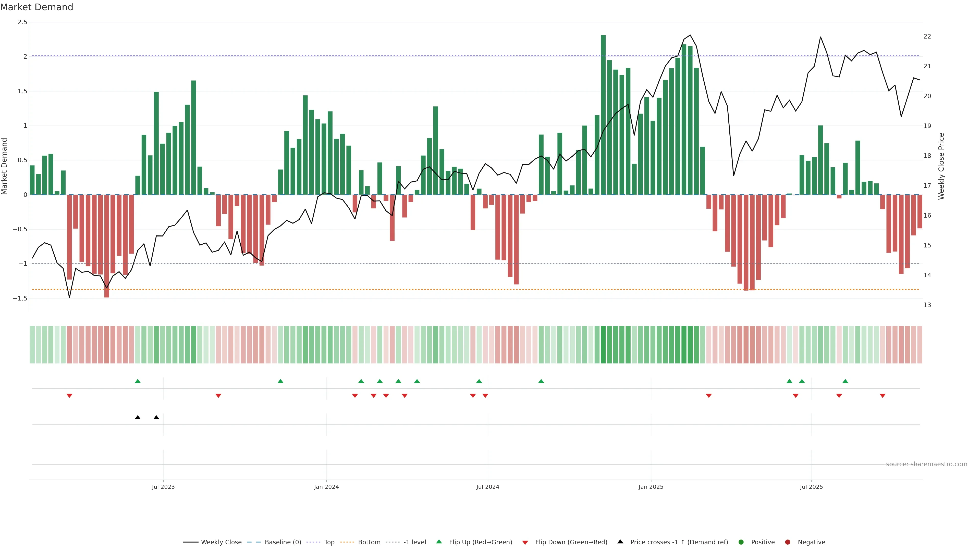
Task: Click the source: sharemaestro.com text
Action: pyautogui.click(x=926, y=464)
